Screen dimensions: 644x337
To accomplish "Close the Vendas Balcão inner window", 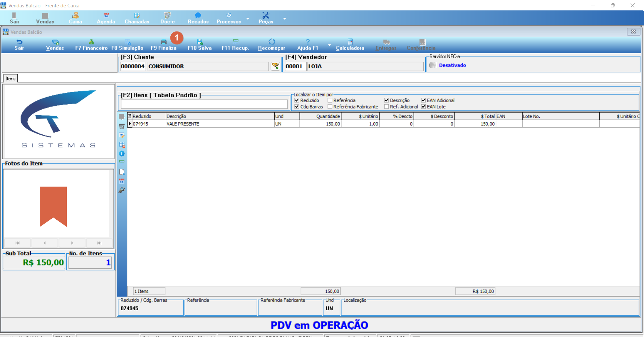I will [x=634, y=32].
